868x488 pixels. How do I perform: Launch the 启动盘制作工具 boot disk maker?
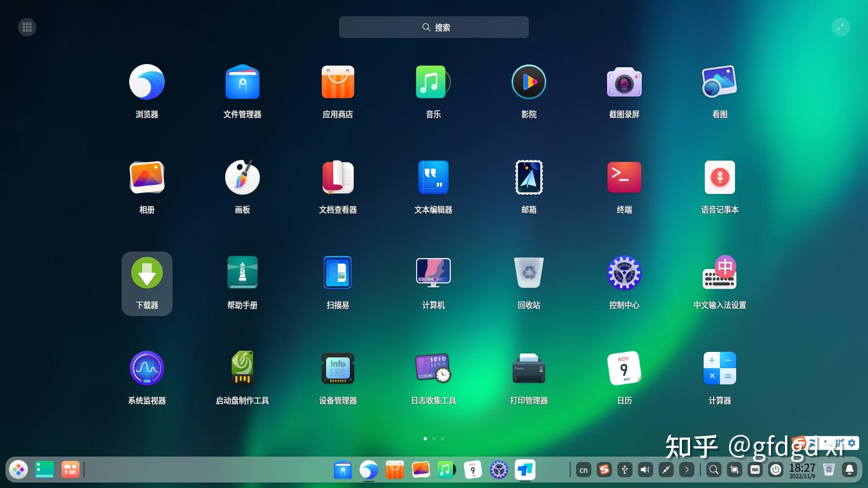tap(242, 368)
